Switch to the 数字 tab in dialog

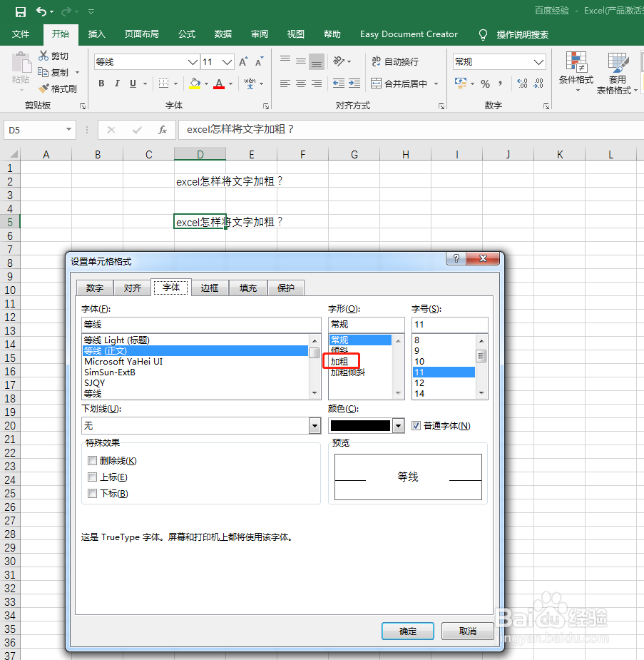pos(95,288)
